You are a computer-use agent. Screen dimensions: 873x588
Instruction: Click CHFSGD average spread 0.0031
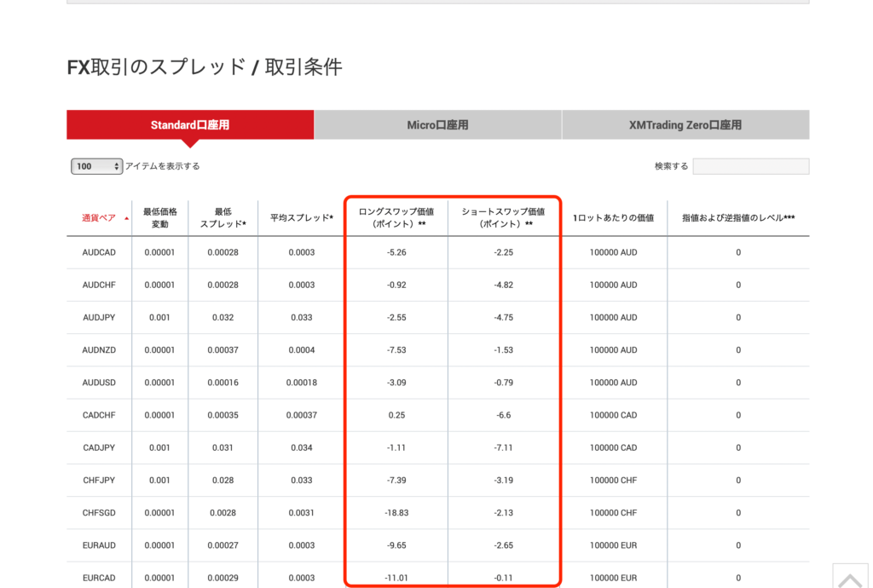[x=302, y=512]
